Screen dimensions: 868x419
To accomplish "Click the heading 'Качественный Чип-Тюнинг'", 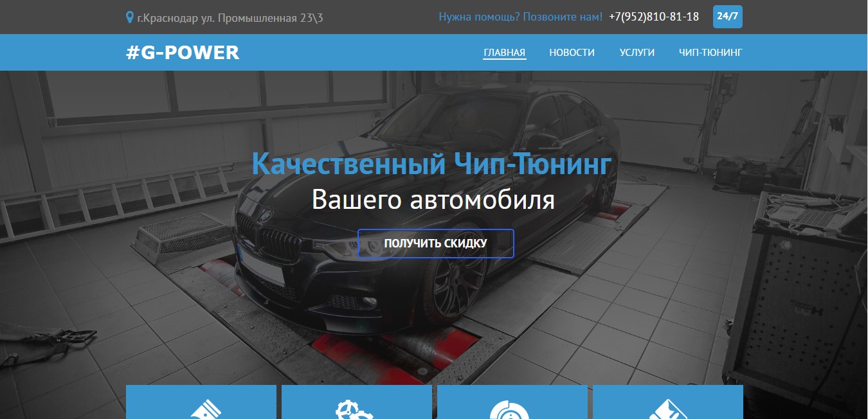I will [431, 165].
